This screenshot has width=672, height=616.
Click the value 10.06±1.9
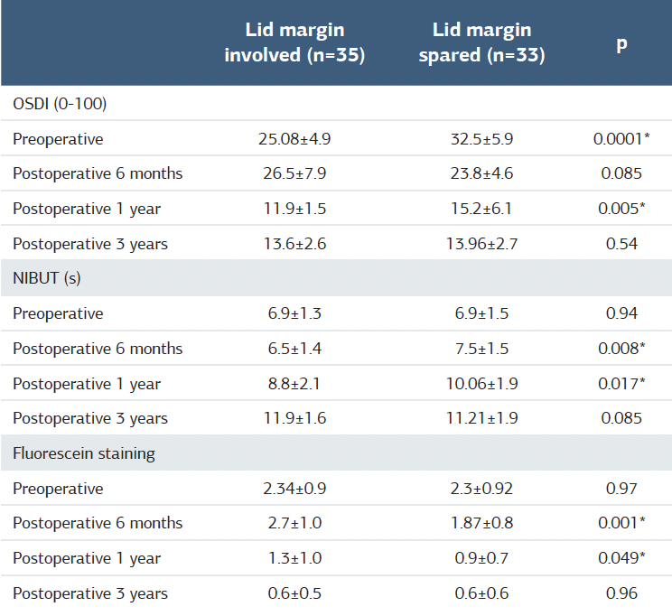click(481, 384)
